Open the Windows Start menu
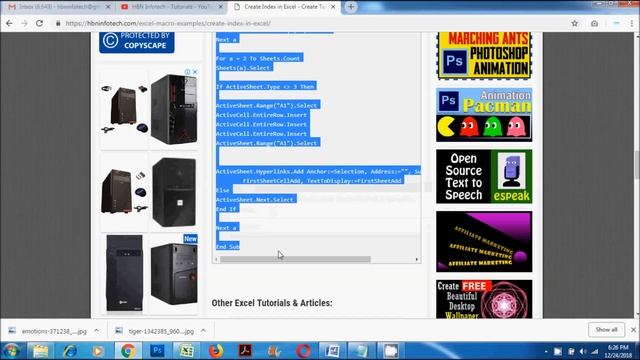Image resolution: width=640 pixels, height=360 pixels. (11, 351)
